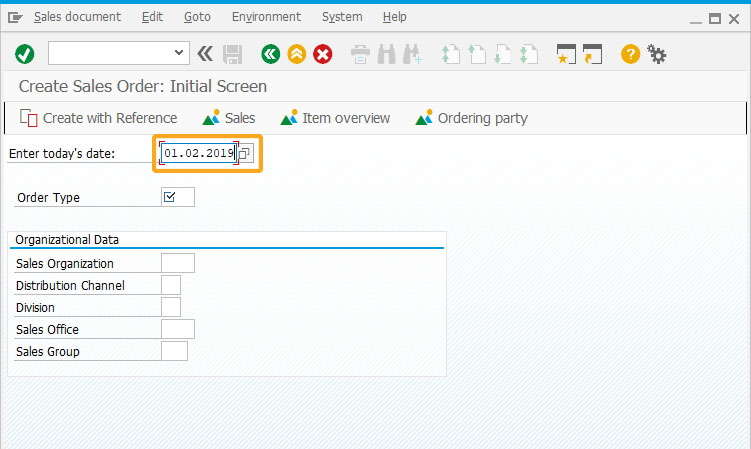Open the Goto menu
This screenshot has height=449, width=751.
click(197, 17)
